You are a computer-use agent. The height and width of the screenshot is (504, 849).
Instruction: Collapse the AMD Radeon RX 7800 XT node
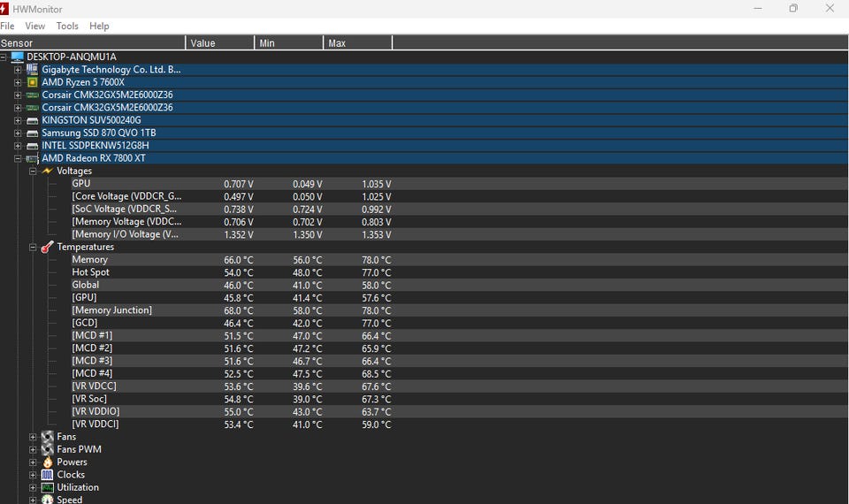(x=18, y=158)
